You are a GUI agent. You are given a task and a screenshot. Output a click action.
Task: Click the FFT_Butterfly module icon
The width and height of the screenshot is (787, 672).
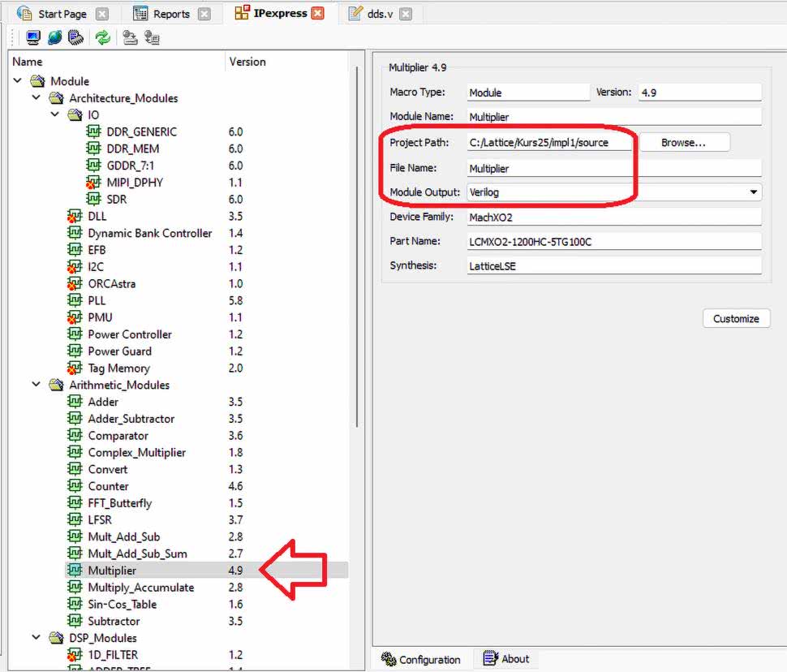point(75,503)
